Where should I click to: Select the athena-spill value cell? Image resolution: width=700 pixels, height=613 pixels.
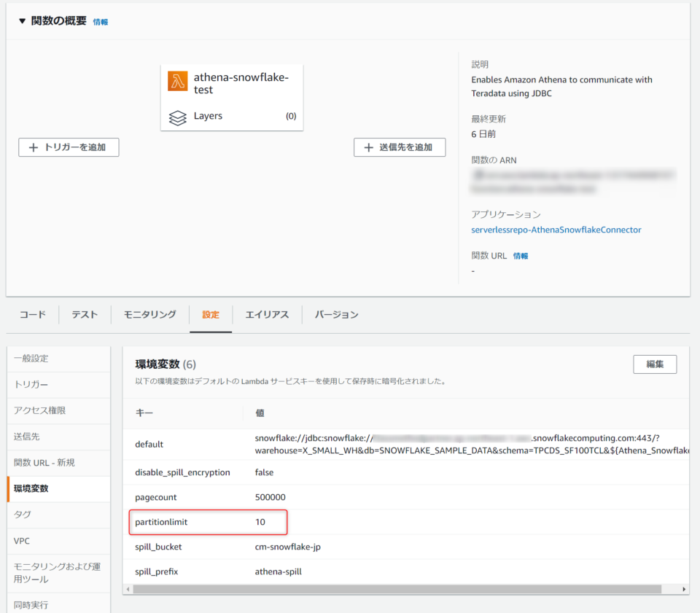coord(278,572)
